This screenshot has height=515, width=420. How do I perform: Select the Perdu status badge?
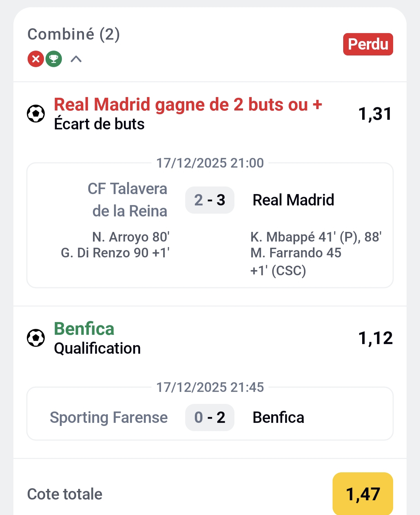pos(368,44)
